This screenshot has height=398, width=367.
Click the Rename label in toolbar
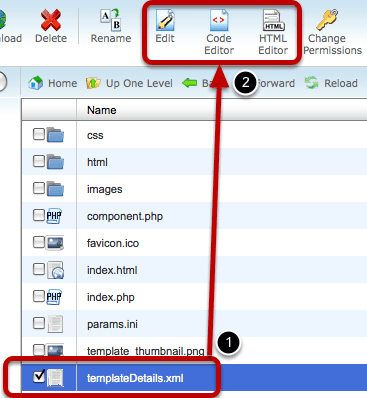click(111, 38)
